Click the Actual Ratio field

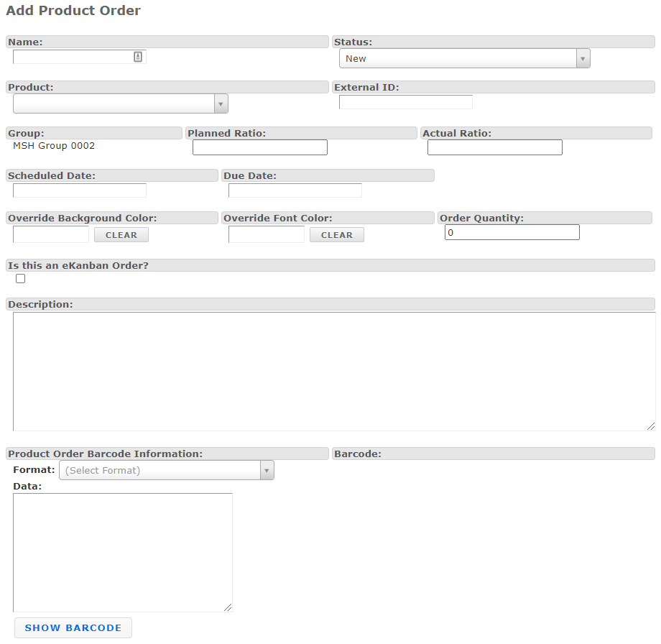(495, 147)
